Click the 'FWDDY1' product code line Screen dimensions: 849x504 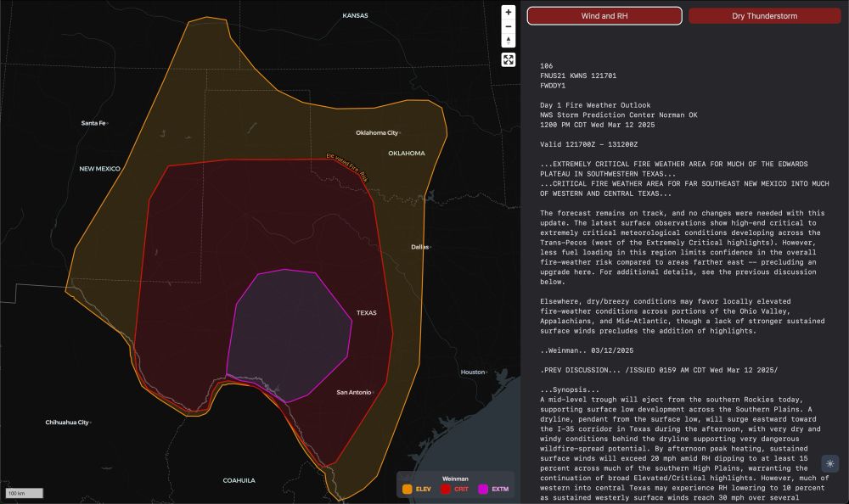(x=553, y=86)
